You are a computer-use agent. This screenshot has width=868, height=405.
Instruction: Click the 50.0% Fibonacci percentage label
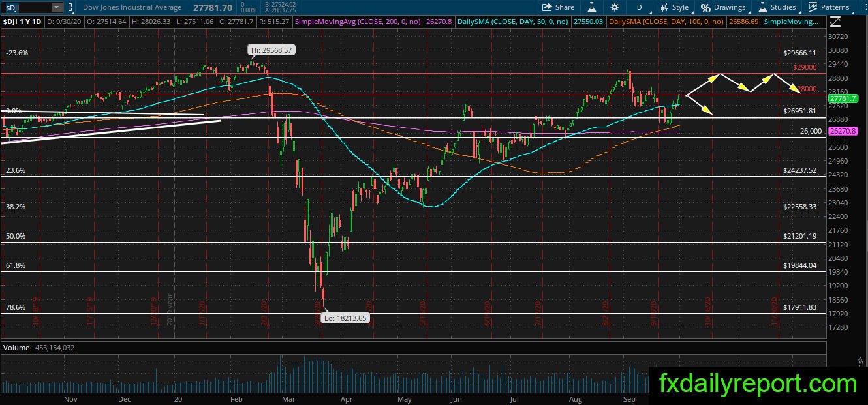16,236
